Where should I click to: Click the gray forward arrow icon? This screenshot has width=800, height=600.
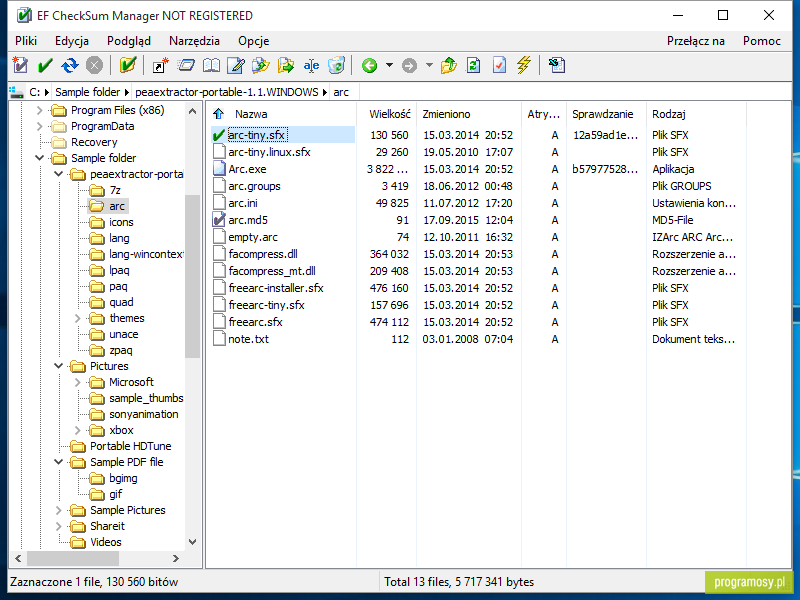click(409, 65)
